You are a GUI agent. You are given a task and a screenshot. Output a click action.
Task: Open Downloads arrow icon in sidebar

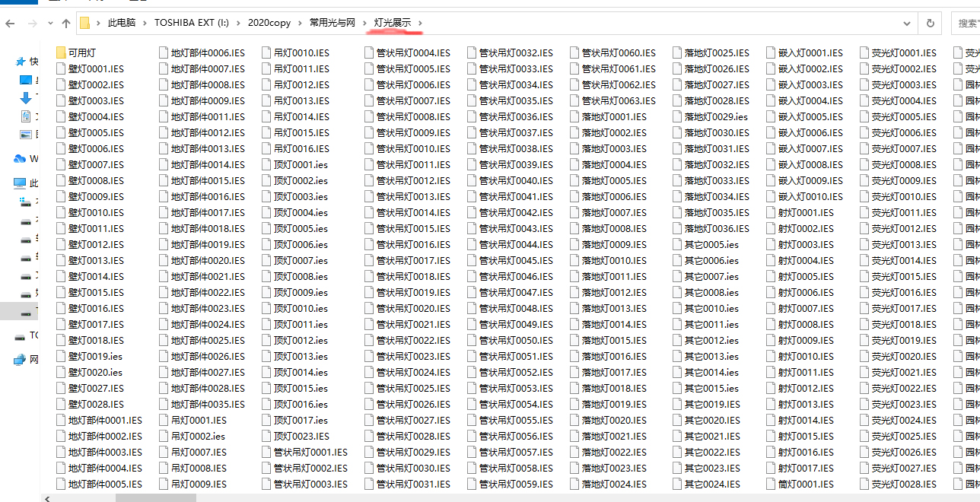(26, 98)
